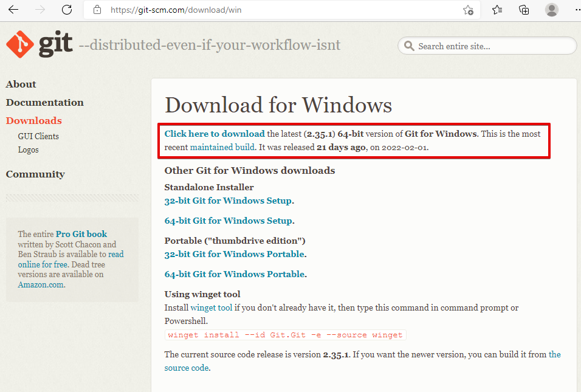Click the tagline '--distributed-even-if-your-workflow-isnt'
The width and height of the screenshot is (581, 392).
point(210,45)
